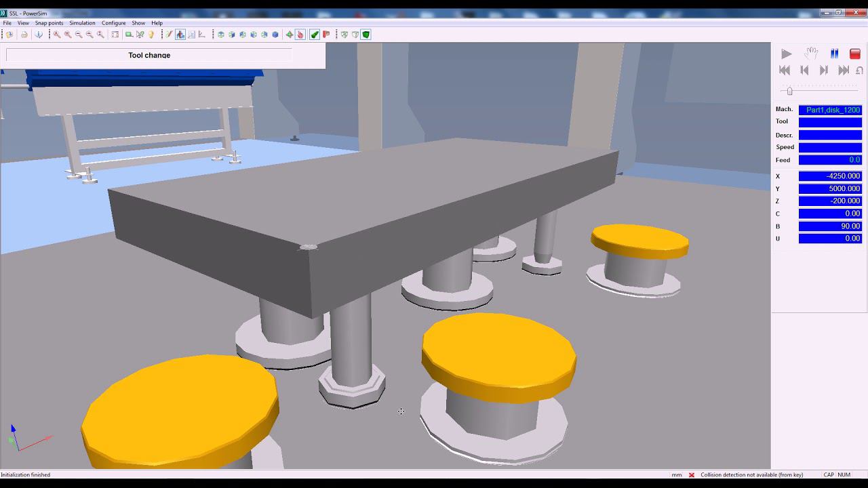This screenshot has height=488, width=868.
Task: Click the red X collision status icon
Action: [692, 475]
